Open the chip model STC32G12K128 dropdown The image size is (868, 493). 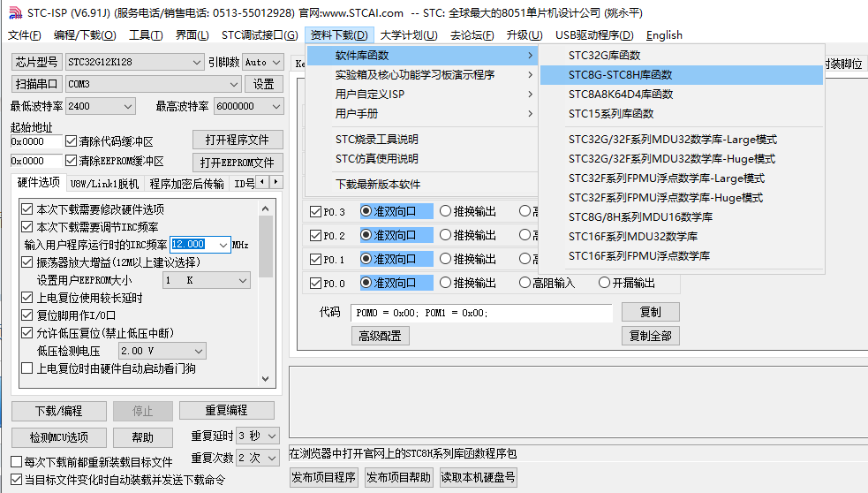click(134, 62)
